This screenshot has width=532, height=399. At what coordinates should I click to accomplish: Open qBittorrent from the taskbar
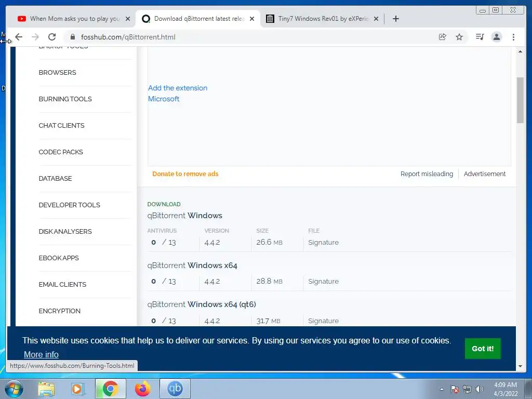click(x=175, y=389)
